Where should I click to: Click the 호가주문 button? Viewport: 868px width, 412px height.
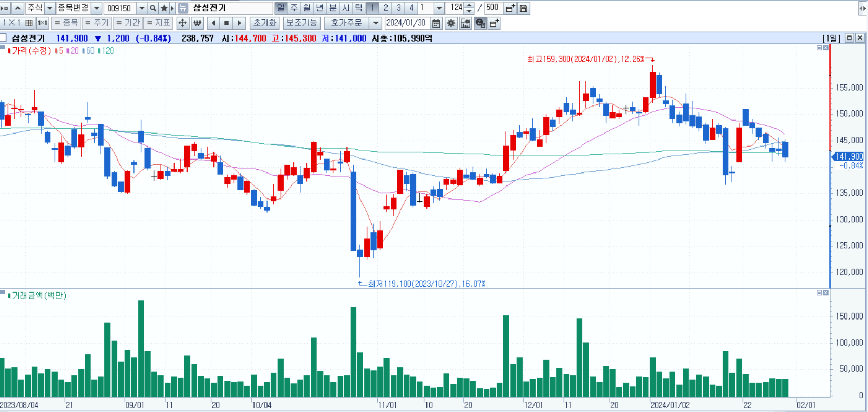click(x=346, y=23)
